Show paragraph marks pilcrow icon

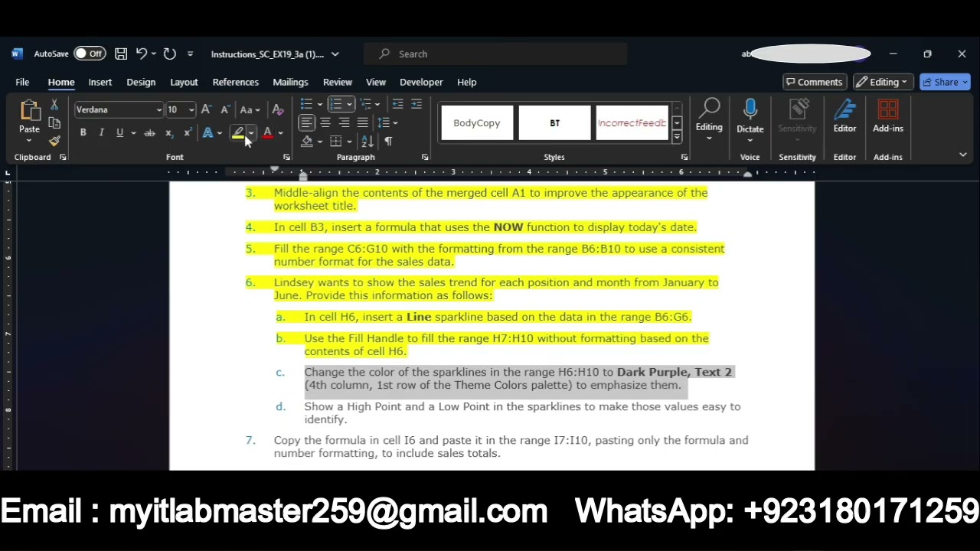388,142
